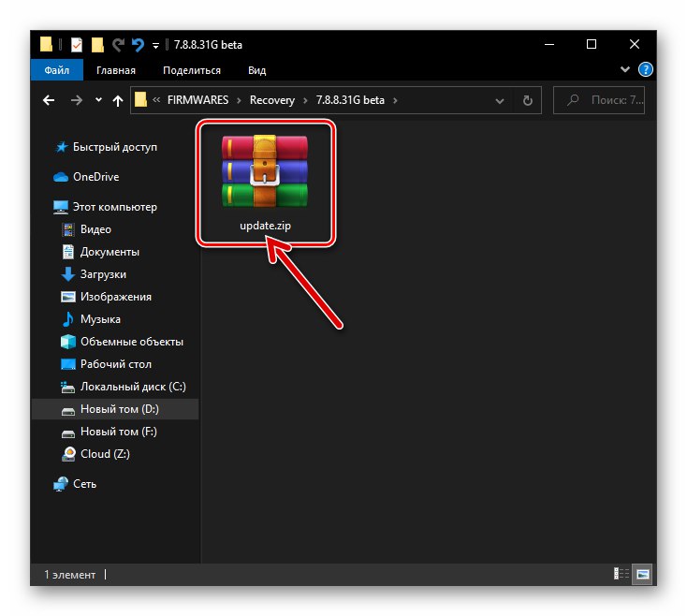
Task: Click the Redo quick access icon
Action: click(x=118, y=45)
